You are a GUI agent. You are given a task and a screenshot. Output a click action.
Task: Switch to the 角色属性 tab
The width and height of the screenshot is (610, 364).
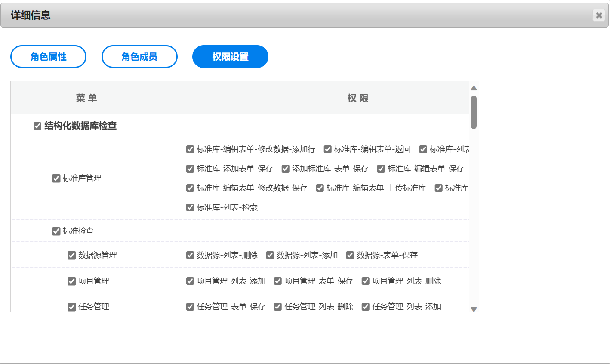tap(48, 57)
